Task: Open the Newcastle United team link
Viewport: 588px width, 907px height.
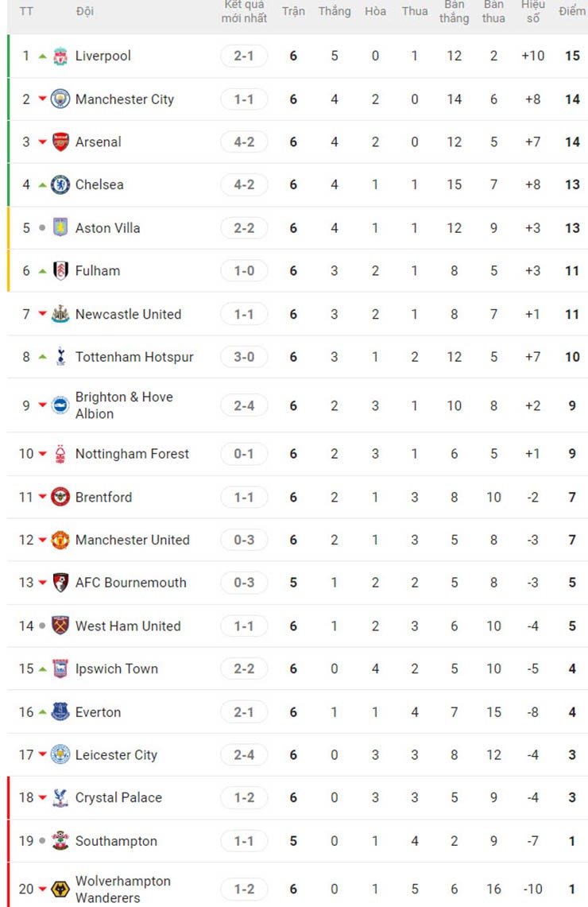Action: click(128, 315)
